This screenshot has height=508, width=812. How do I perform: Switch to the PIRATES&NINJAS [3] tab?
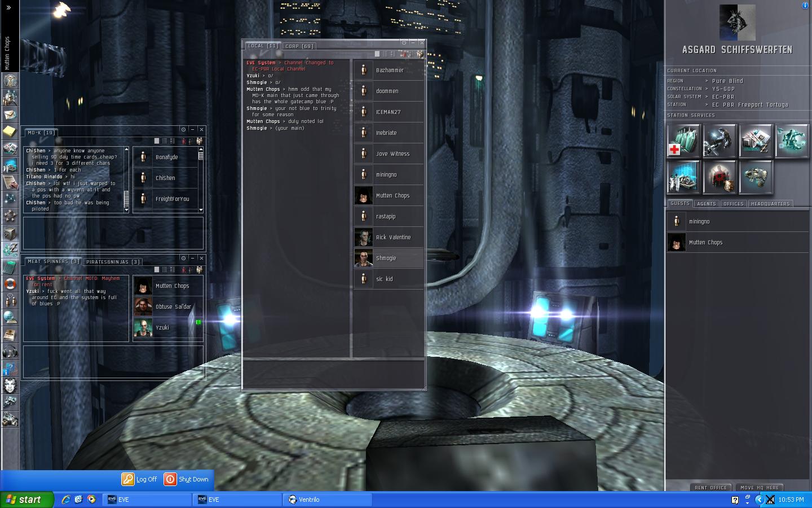[113, 262]
